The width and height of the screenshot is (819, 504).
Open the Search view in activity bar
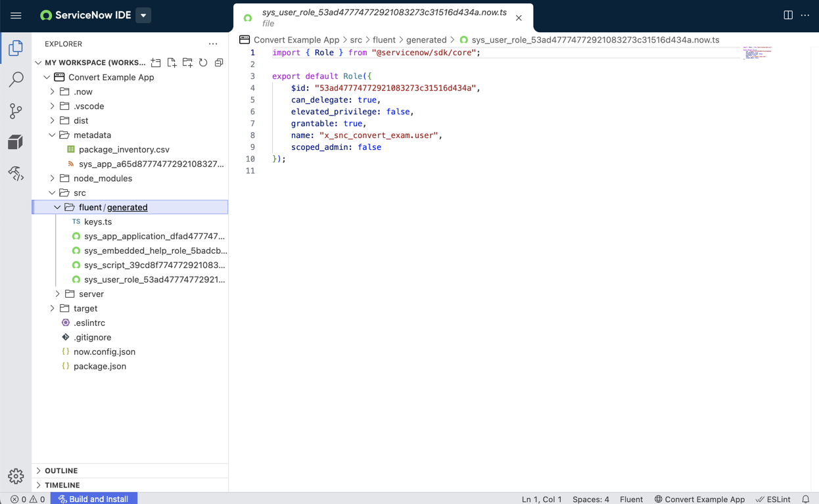(16, 80)
